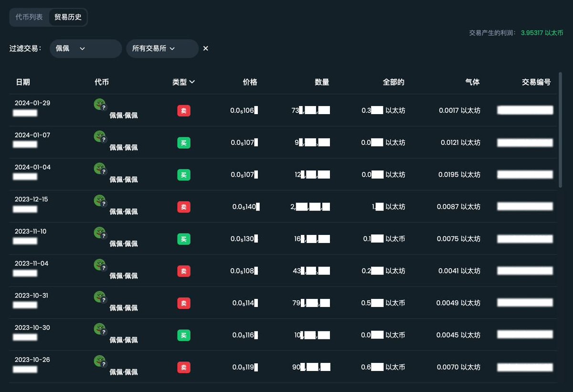This screenshot has width=573, height=392.
Task: Click the 气体 column header
Action: pos(472,82)
